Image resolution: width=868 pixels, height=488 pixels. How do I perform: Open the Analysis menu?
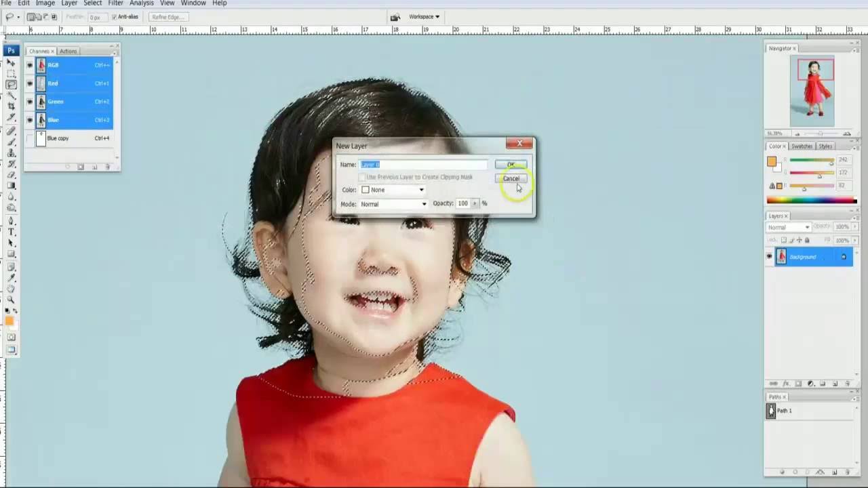142,3
